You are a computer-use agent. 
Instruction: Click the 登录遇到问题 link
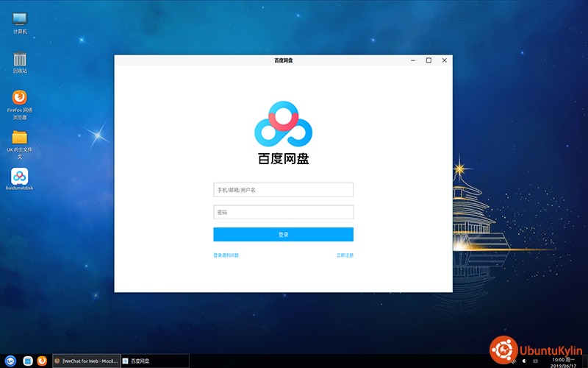click(226, 255)
